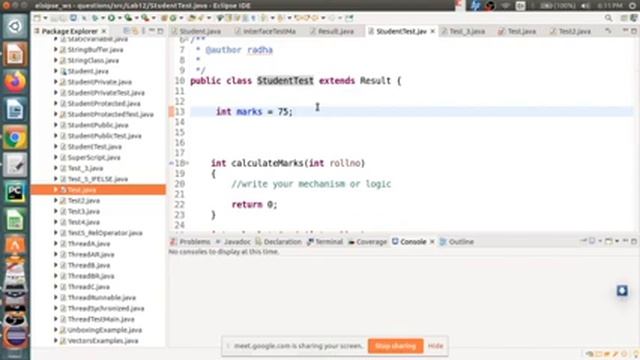
Task: Click the Run External Tools icon
Action: click(145, 18)
